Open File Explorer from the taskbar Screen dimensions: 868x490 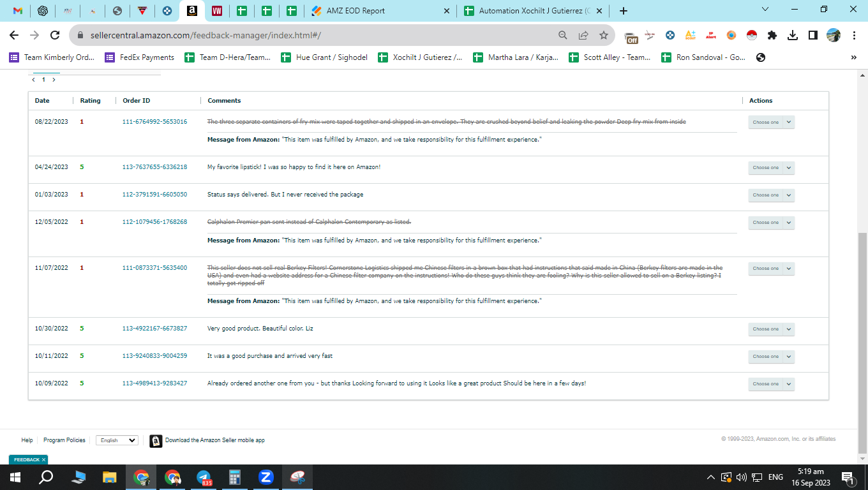[x=110, y=477]
